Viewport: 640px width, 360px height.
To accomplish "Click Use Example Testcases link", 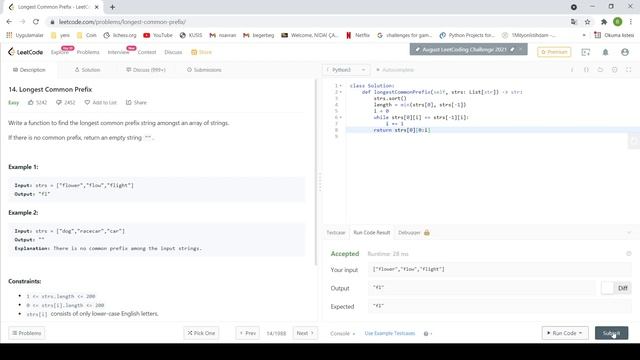I will pos(390,333).
